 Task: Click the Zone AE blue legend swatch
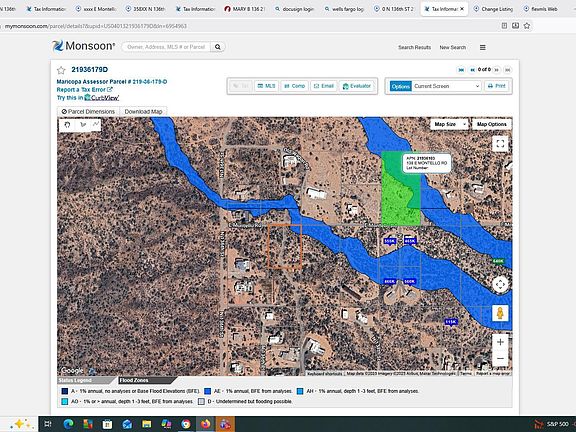pyautogui.click(x=207, y=392)
